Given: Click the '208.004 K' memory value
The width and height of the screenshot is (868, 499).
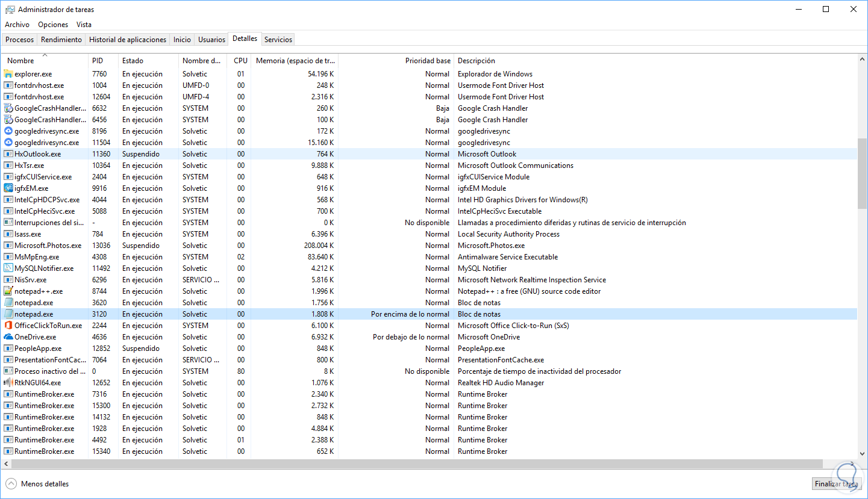Looking at the screenshot, I should [x=319, y=246].
